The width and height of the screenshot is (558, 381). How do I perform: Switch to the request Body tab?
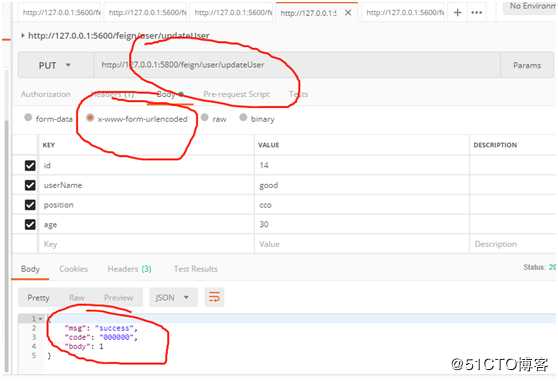coord(170,94)
